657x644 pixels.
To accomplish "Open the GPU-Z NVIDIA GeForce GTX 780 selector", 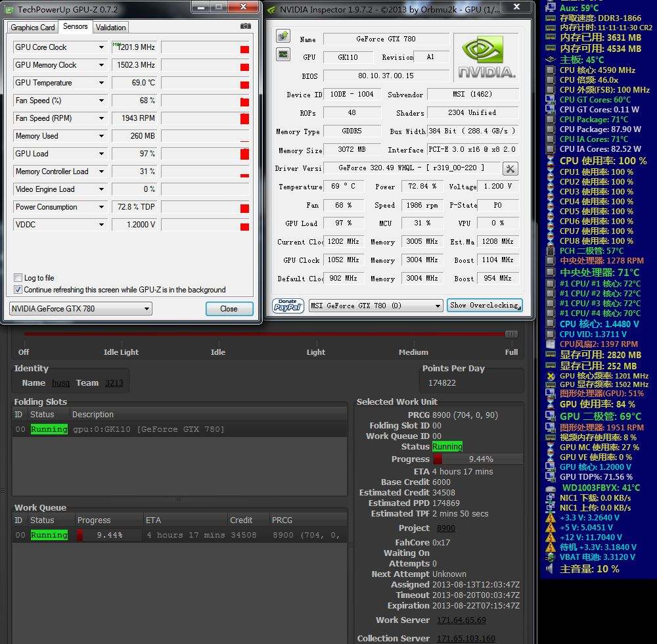I will point(80,309).
